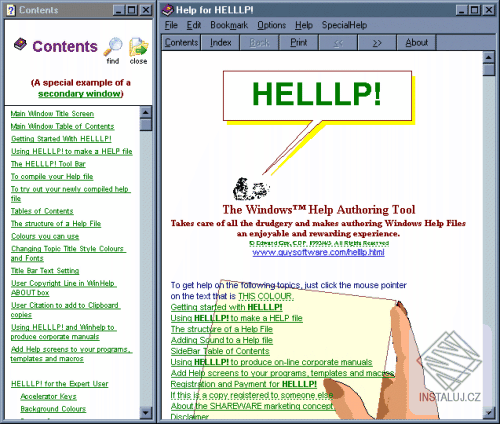Image resolution: width=500 pixels, height=424 pixels.
Task: Click THIS COLOUR example text
Action: (x=266, y=296)
